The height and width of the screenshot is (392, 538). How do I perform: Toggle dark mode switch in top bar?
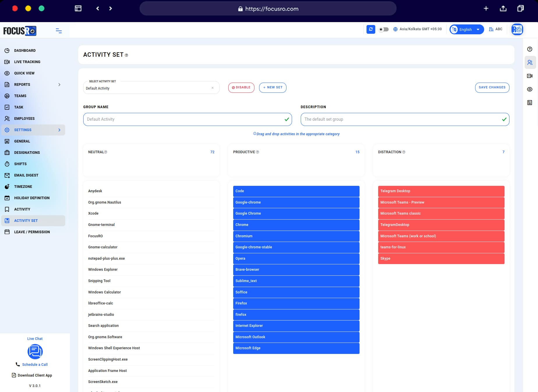click(384, 29)
